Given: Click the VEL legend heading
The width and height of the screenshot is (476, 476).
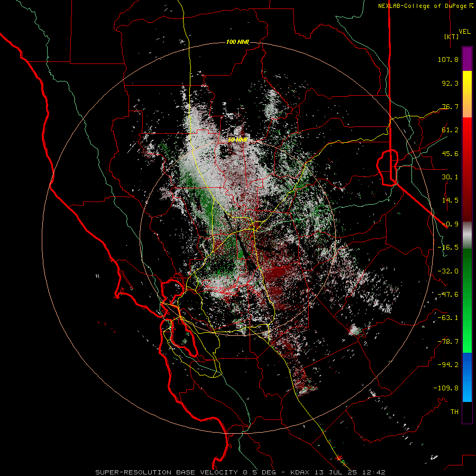Looking at the screenshot, I should (x=464, y=32).
